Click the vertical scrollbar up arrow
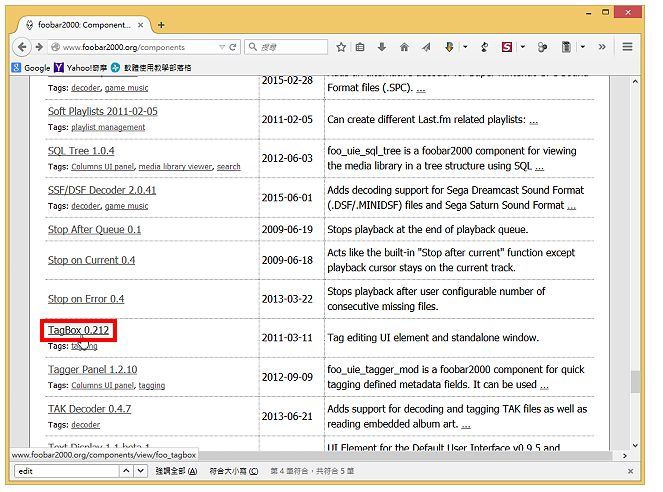 point(635,82)
